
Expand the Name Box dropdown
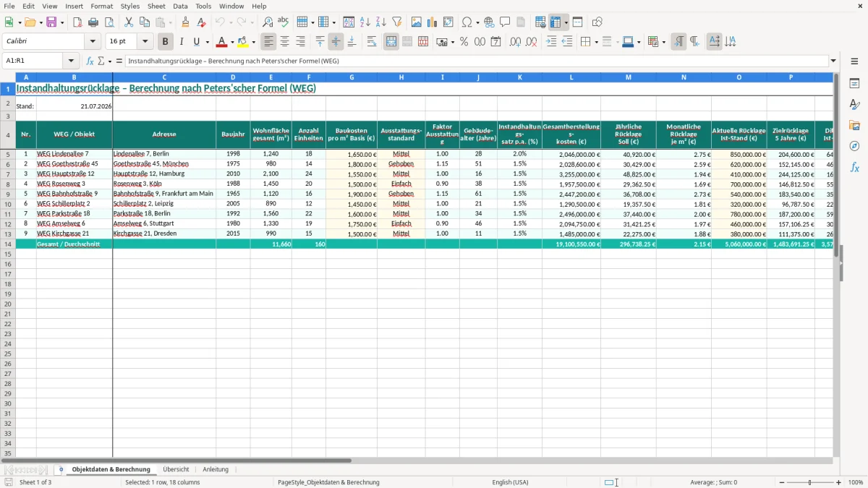pyautogui.click(x=71, y=61)
